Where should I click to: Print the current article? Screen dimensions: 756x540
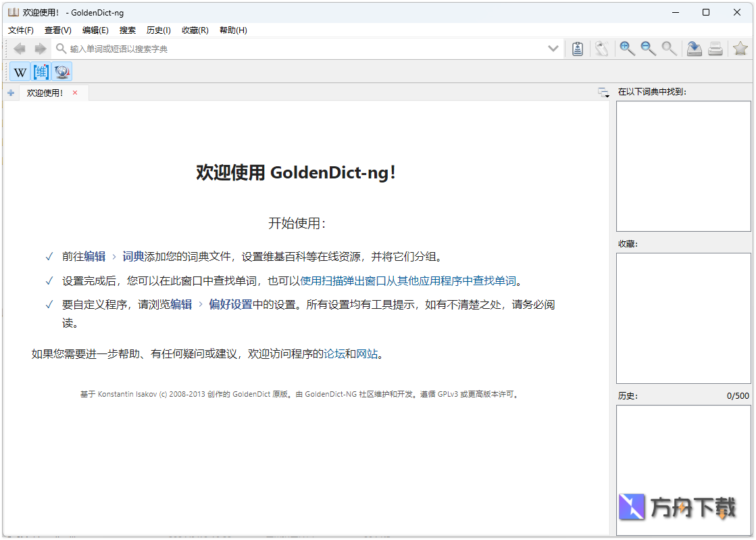[x=715, y=48]
